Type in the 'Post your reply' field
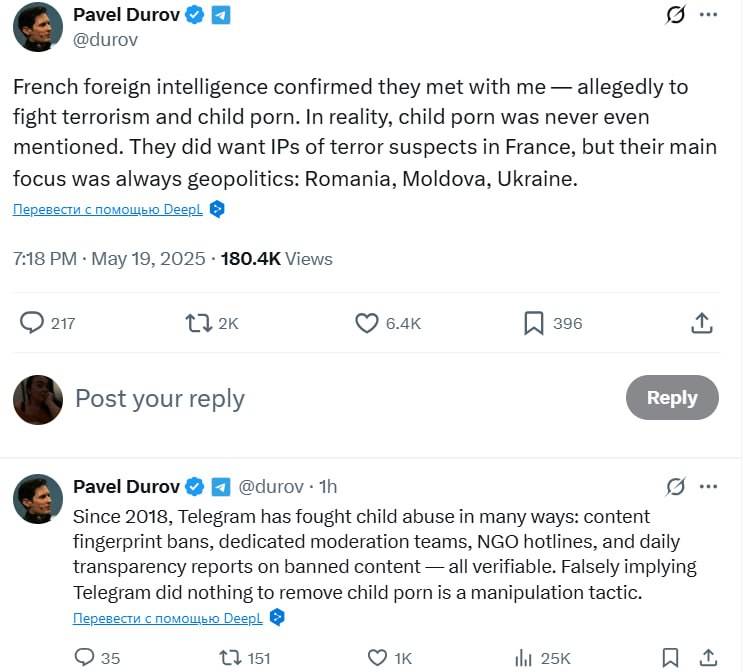Screen dimensions: 744x672 300,398
